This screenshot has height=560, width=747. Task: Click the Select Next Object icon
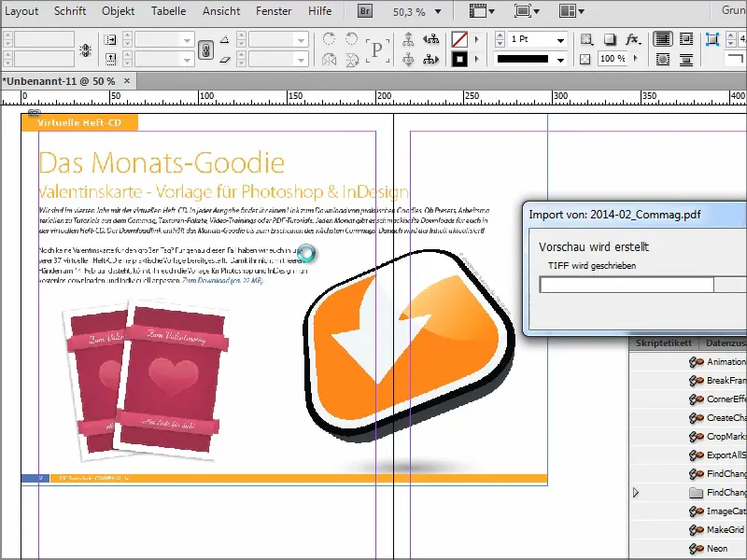430,60
